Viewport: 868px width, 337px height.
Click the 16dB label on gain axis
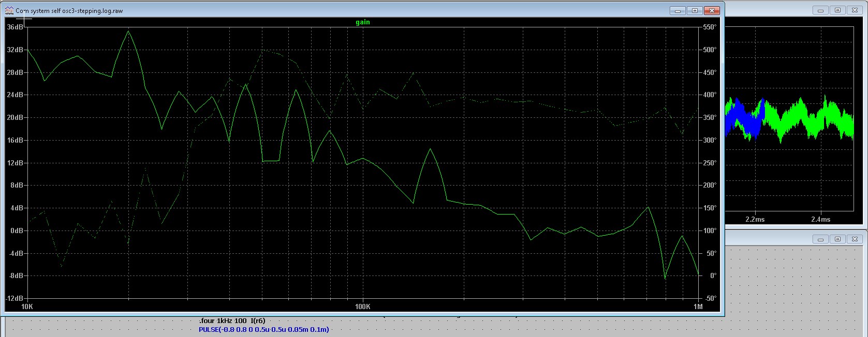pyautogui.click(x=15, y=140)
